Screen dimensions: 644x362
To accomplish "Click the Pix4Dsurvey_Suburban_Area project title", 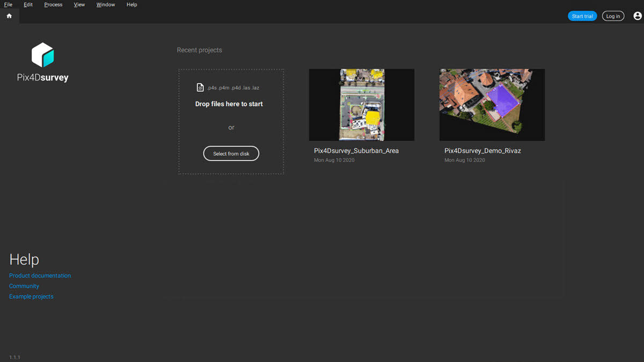I will tap(356, 151).
